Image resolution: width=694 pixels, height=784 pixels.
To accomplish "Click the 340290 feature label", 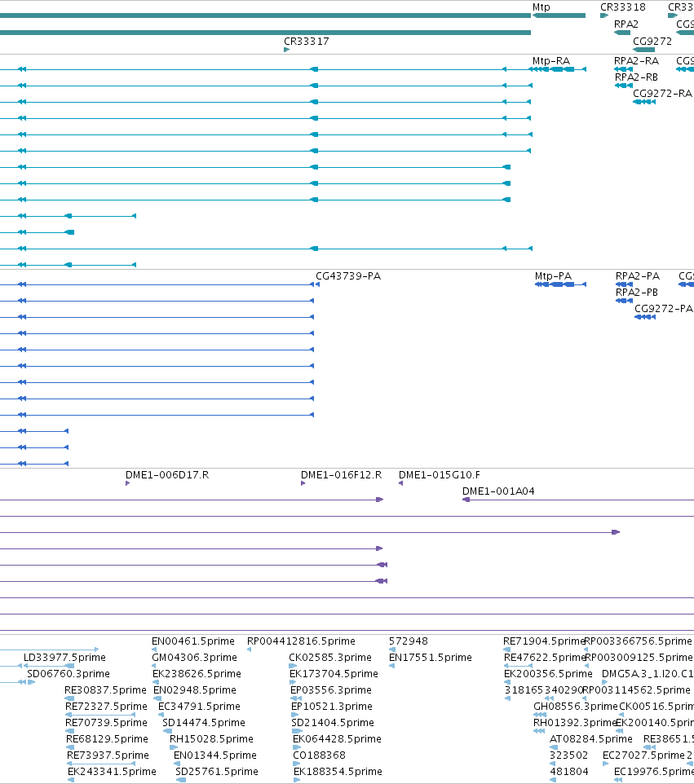I will (x=564, y=690).
